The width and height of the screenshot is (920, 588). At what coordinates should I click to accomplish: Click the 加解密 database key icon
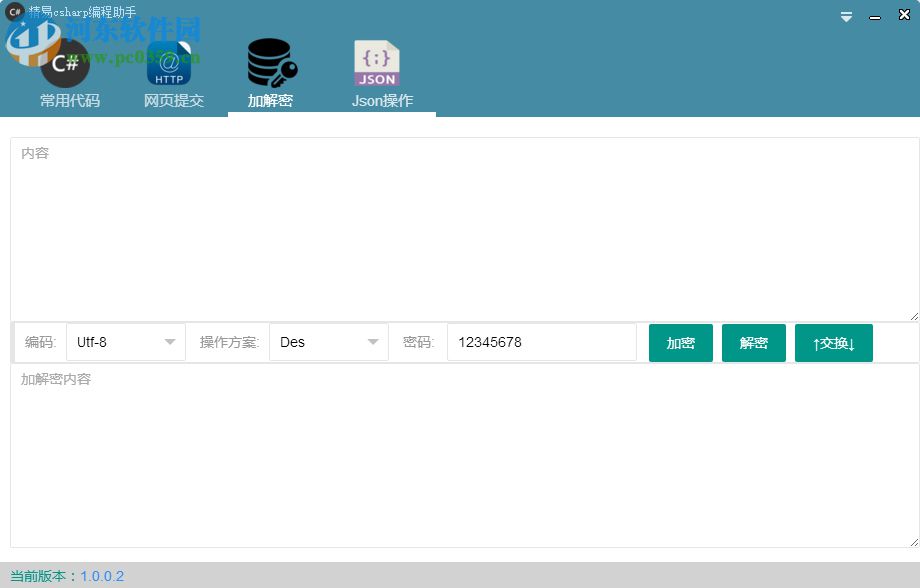pyautogui.click(x=272, y=63)
